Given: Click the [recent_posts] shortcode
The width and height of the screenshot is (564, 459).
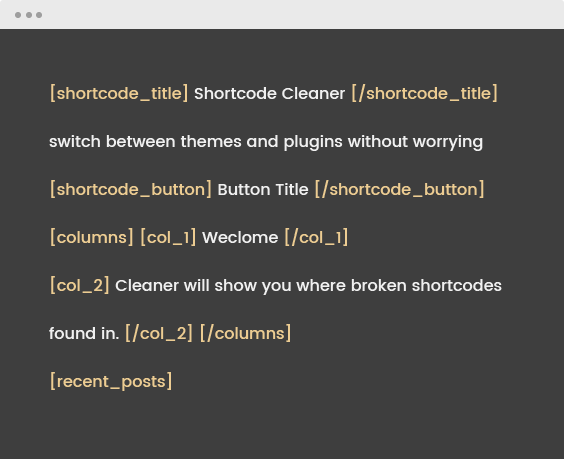Looking at the screenshot, I should (x=111, y=381).
